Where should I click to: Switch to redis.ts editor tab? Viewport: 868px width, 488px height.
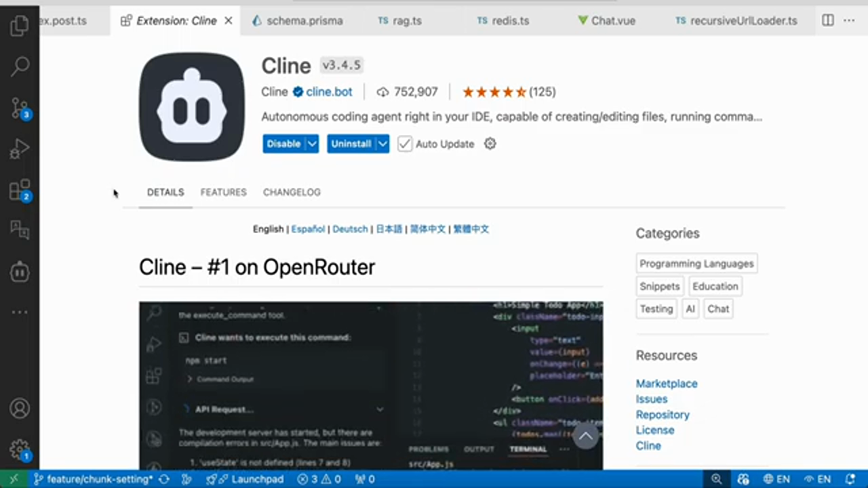[x=502, y=21]
